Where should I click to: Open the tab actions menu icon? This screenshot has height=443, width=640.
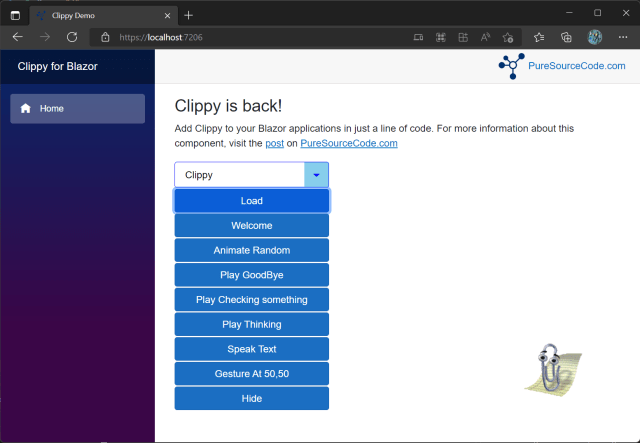pos(15,16)
